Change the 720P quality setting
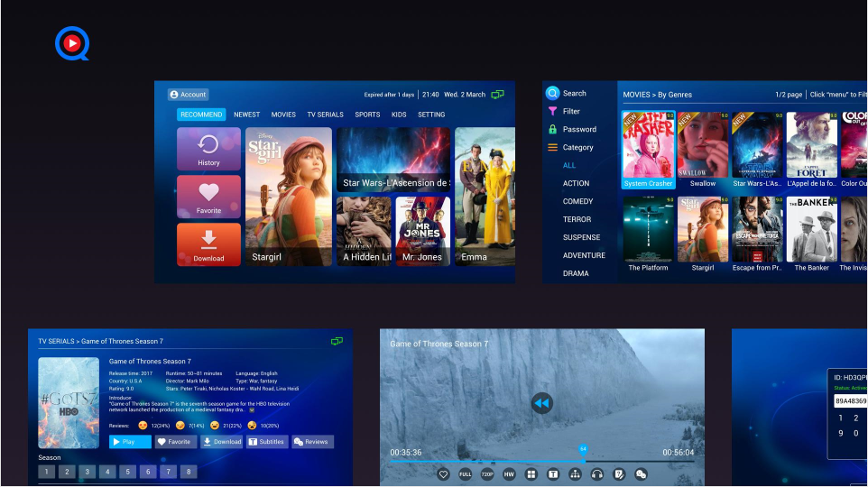This screenshot has width=868, height=487. coord(487,474)
